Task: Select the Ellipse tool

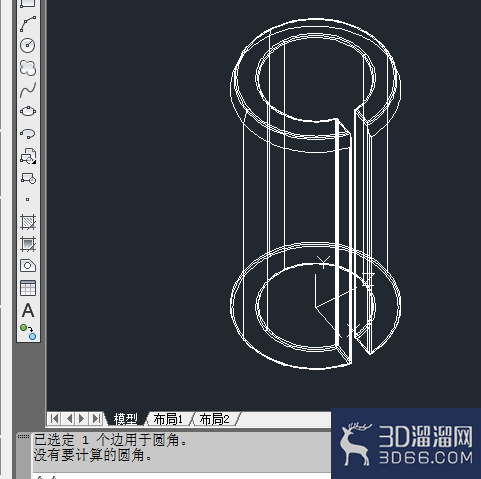Action: tap(28, 111)
